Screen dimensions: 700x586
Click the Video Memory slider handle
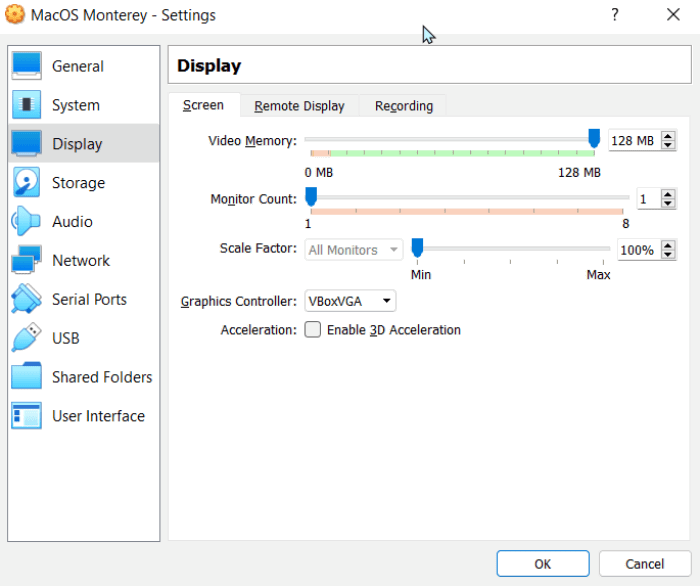tap(594, 138)
